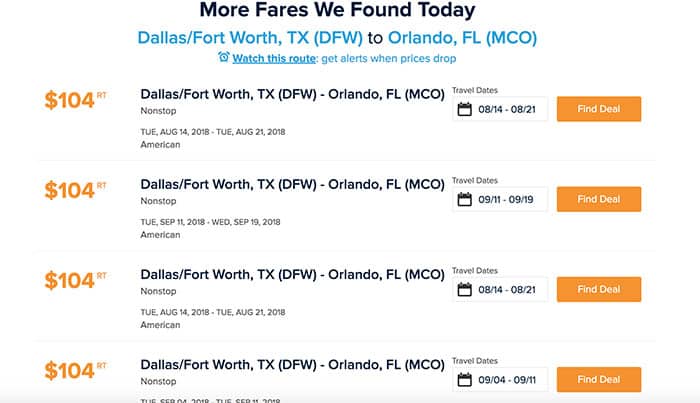The height and width of the screenshot is (403, 700).
Task: Click calendar icon for 09/04 - 09/11 fare
Action: pyautogui.click(x=465, y=379)
